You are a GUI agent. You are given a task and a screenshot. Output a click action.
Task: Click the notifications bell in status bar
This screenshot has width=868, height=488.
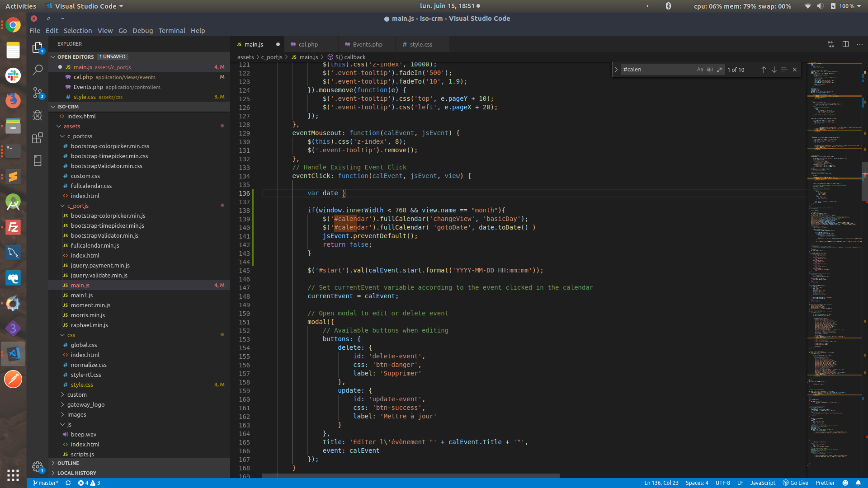pyautogui.click(x=858, y=483)
